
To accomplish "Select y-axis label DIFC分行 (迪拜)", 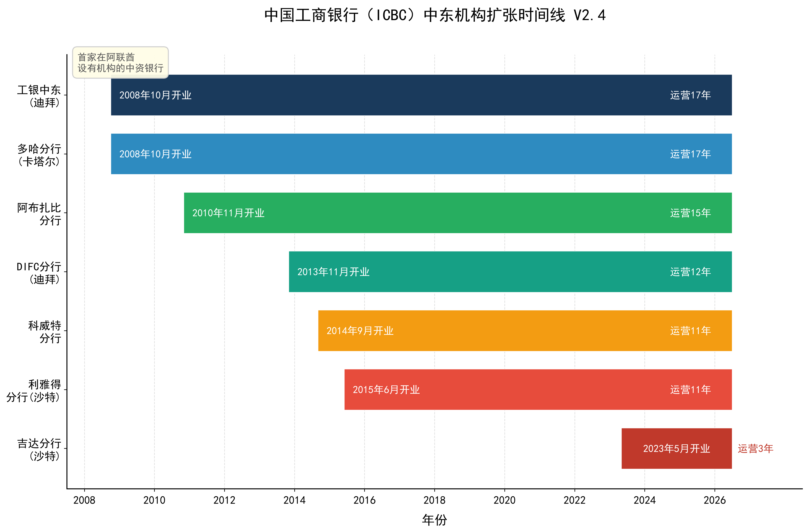I will (x=39, y=273).
